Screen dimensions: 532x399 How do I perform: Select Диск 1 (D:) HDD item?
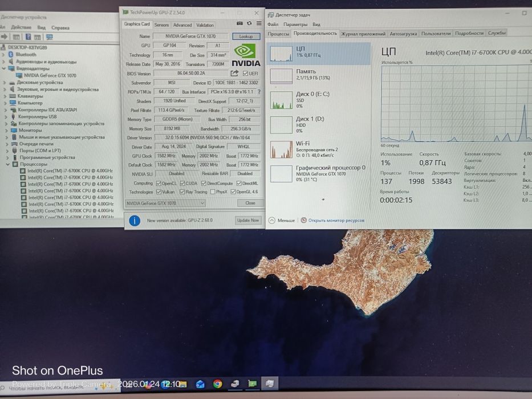tap(318, 125)
